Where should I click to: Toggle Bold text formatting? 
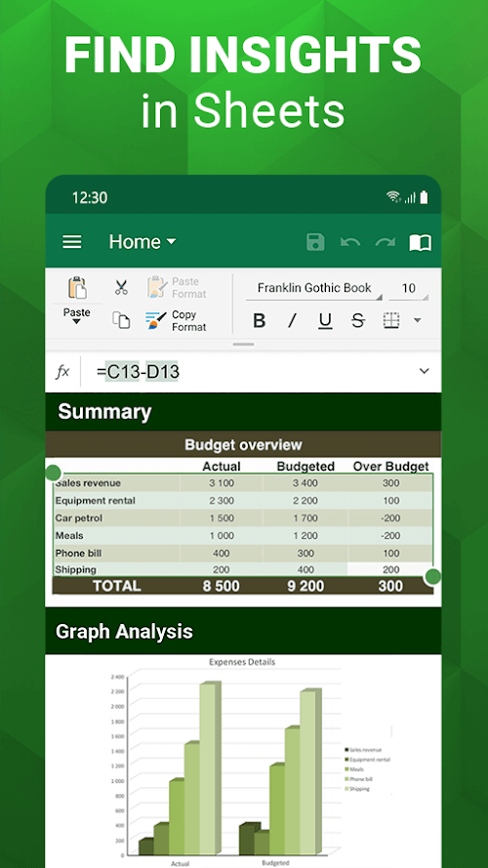(x=259, y=320)
